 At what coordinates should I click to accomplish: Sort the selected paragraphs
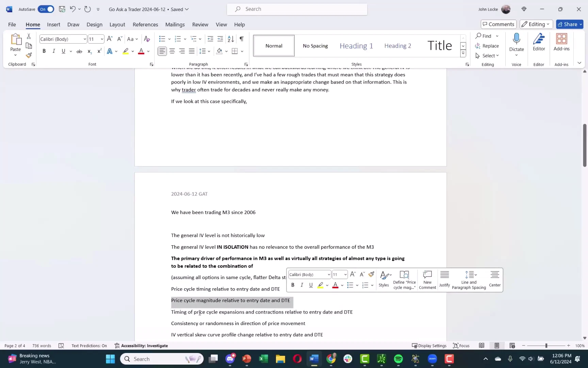(231, 39)
